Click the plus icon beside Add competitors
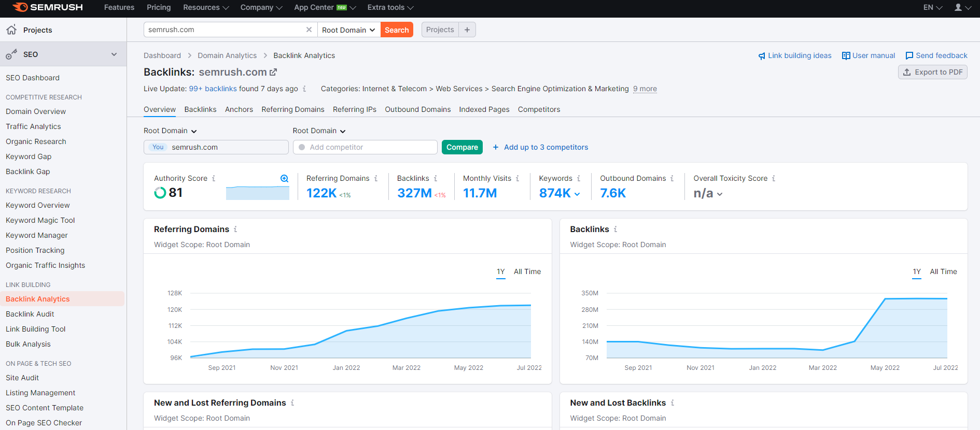This screenshot has height=430, width=980. tap(496, 147)
